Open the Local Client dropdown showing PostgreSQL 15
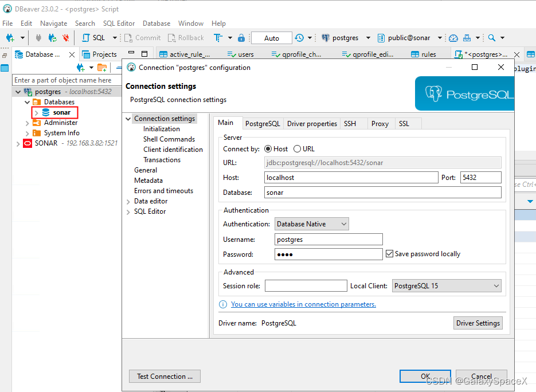Image resolution: width=536 pixels, height=392 pixels. [447, 285]
